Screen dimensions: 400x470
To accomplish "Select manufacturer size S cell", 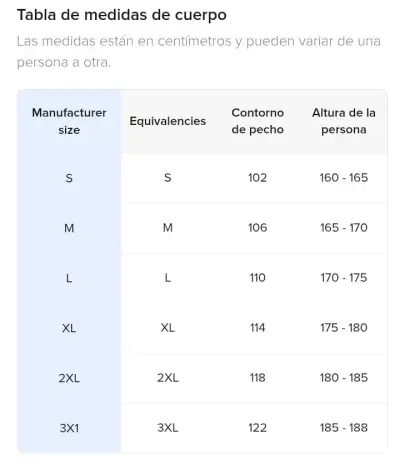I will [x=69, y=178].
